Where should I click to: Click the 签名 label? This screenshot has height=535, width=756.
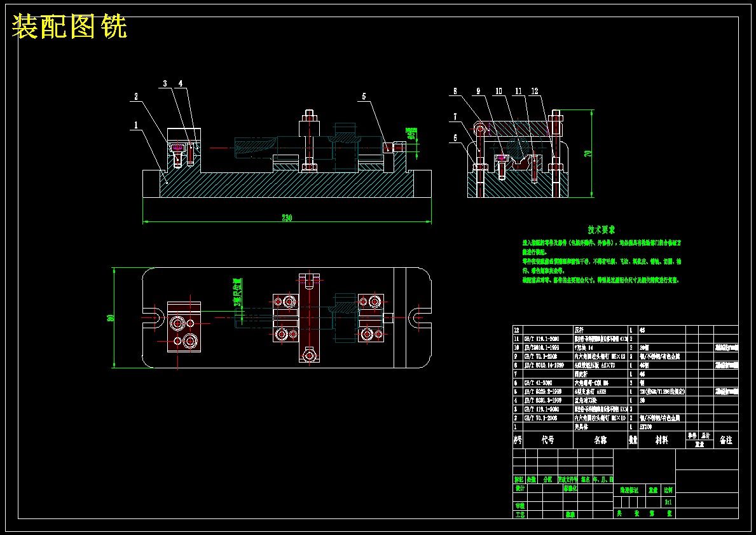tap(586, 480)
